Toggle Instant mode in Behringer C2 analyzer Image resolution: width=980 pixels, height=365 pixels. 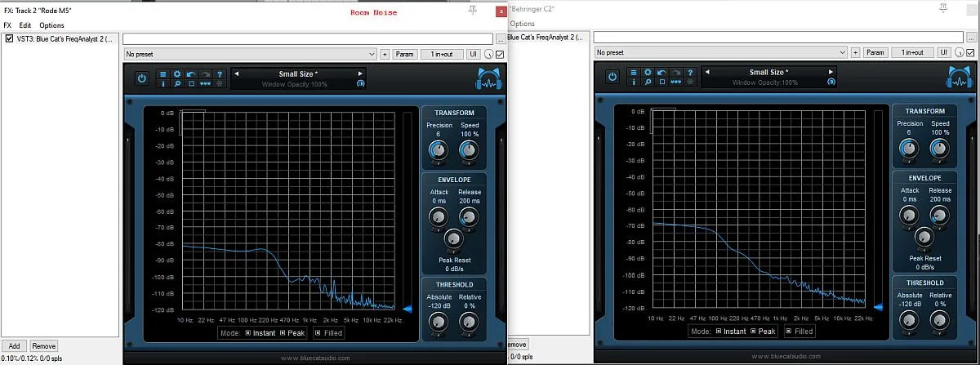tap(731, 331)
